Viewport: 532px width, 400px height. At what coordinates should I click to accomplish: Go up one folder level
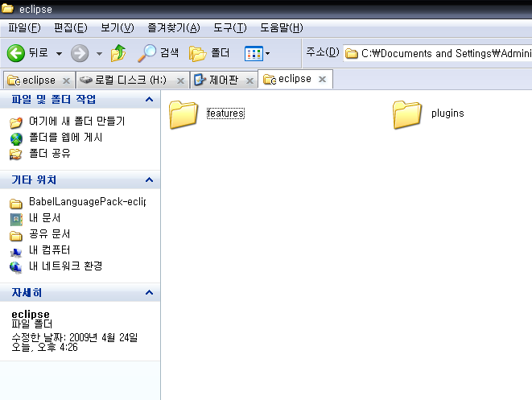click(118, 53)
